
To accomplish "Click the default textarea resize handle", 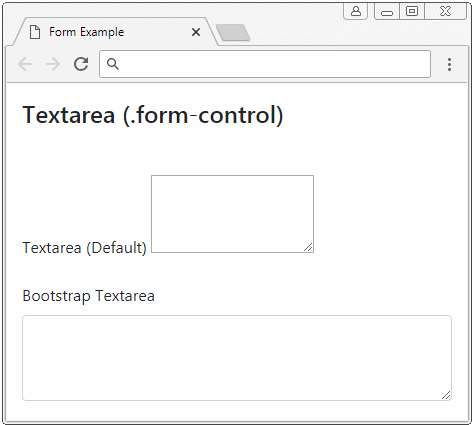I will click(308, 247).
